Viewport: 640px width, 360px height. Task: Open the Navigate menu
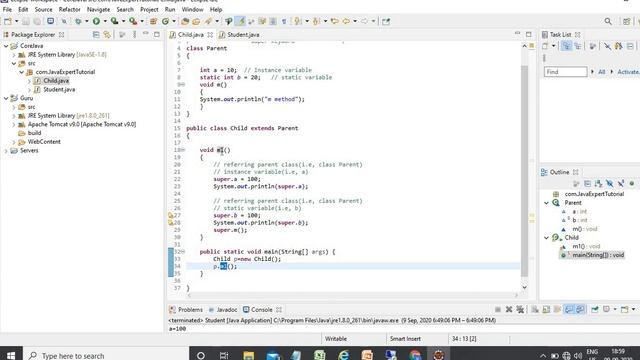click(x=98, y=9)
